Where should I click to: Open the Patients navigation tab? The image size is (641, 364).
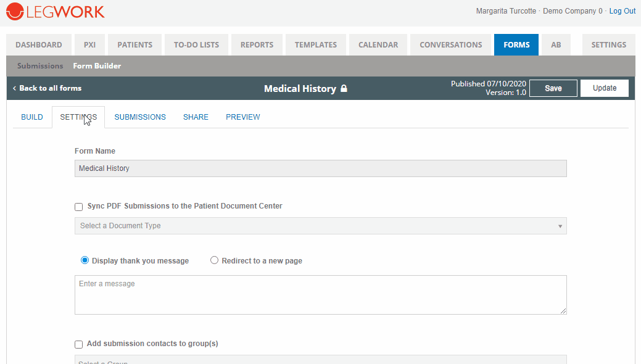[x=134, y=45]
